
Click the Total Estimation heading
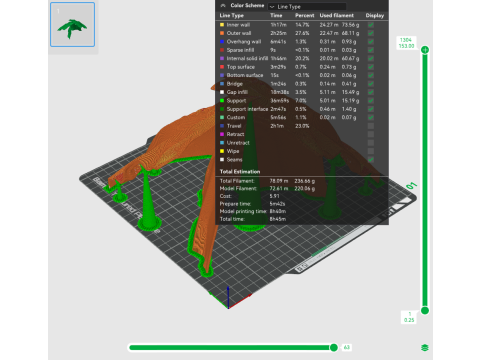pyautogui.click(x=240, y=172)
